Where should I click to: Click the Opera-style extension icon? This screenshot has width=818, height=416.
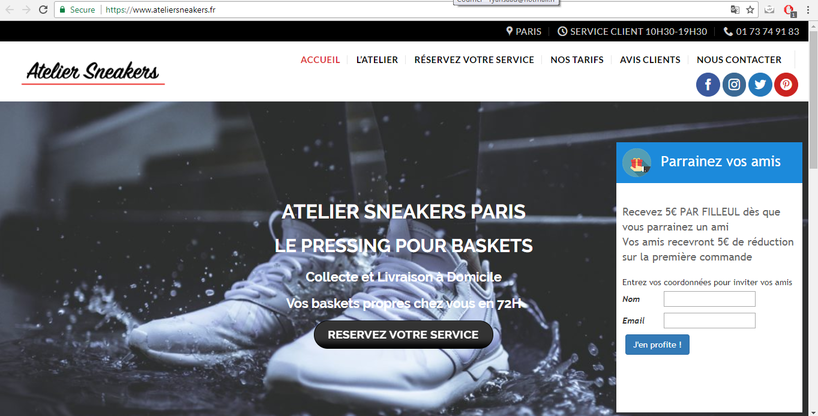pyautogui.click(x=789, y=10)
